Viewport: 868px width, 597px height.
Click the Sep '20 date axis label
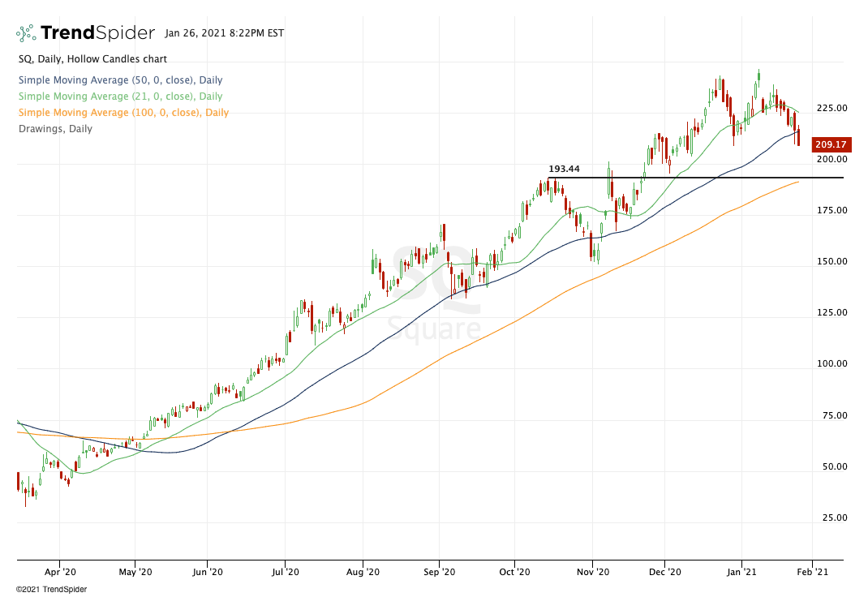tap(439, 571)
